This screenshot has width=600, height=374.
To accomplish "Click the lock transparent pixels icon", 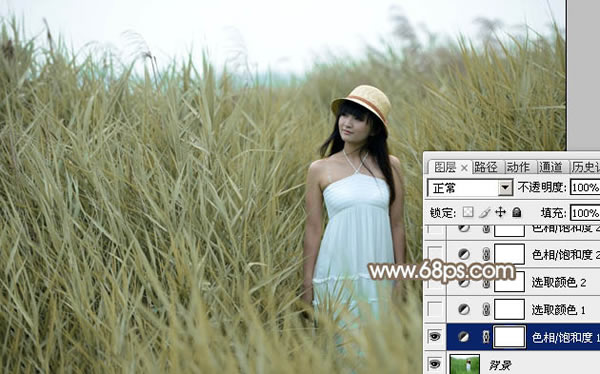I will pyautogui.click(x=468, y=212).
